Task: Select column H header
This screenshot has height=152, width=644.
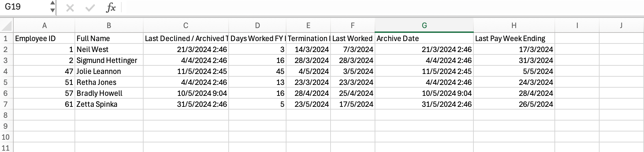Action: point(514,26)
